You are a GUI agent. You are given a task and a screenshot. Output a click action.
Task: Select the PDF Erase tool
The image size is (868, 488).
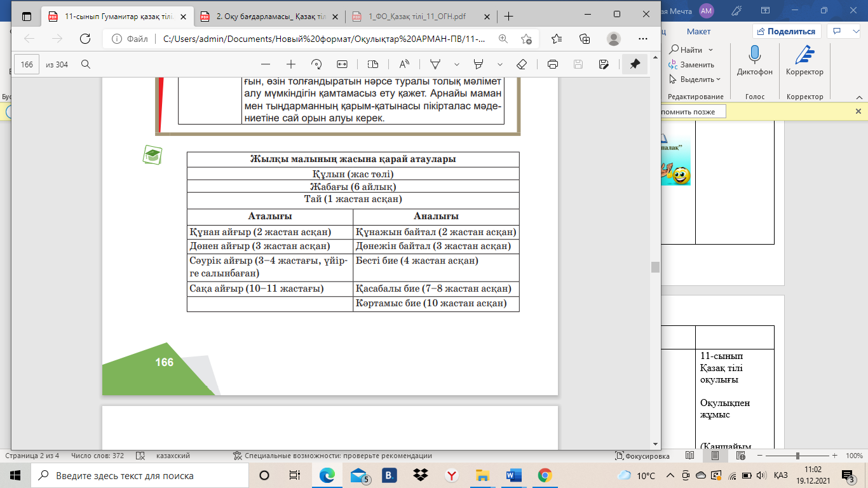click(522, 64)
